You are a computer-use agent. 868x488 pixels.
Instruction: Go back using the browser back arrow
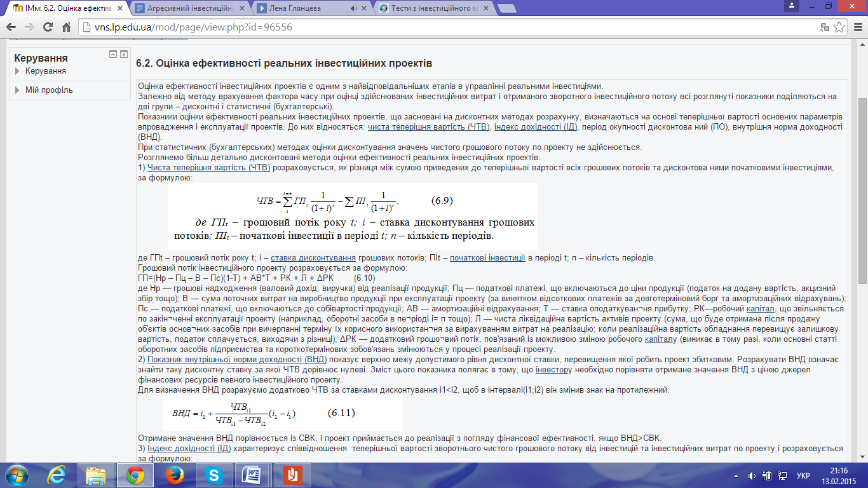11,28
